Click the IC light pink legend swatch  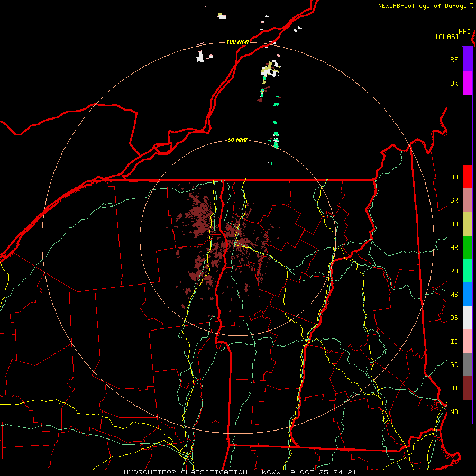467,341
